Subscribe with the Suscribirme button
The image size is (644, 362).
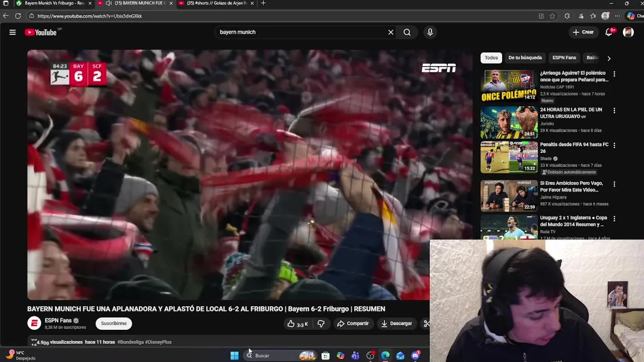click(x=114, y=324)
